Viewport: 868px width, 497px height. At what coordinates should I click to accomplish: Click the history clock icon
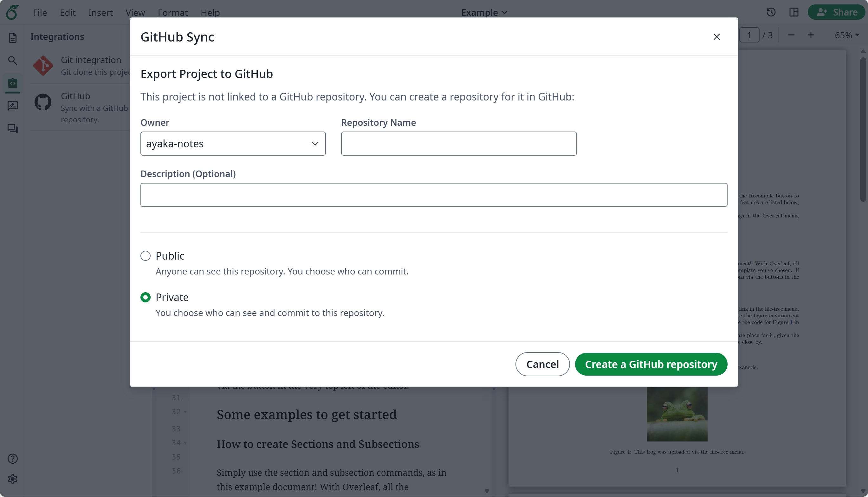771,12
